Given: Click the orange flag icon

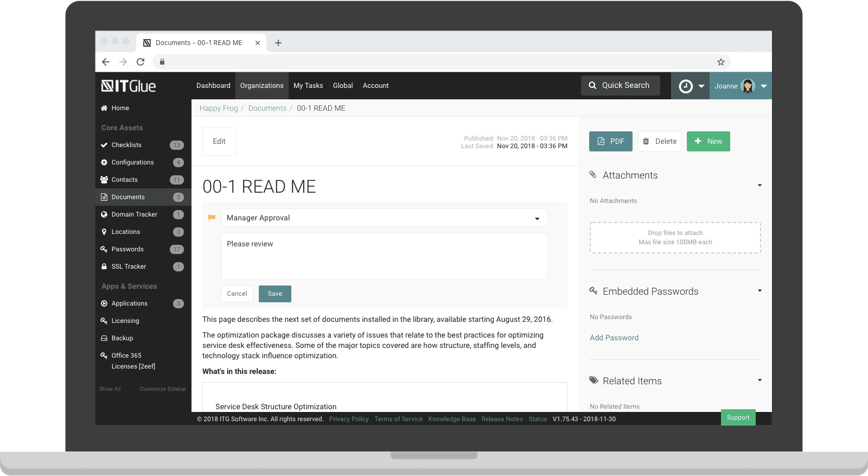Looking at the screenshot, I should 212,218.
